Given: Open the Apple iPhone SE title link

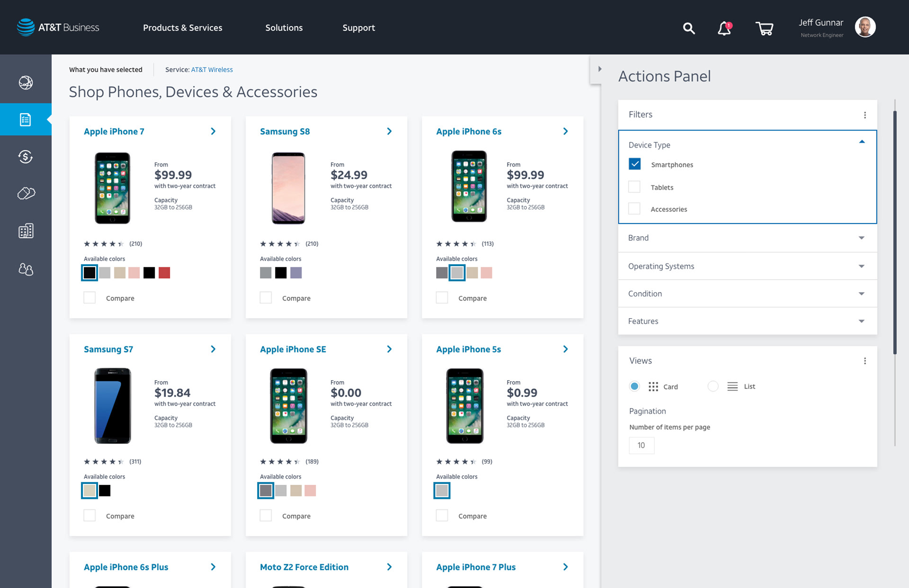Looking at the screenshot, I should click(293, 349).
